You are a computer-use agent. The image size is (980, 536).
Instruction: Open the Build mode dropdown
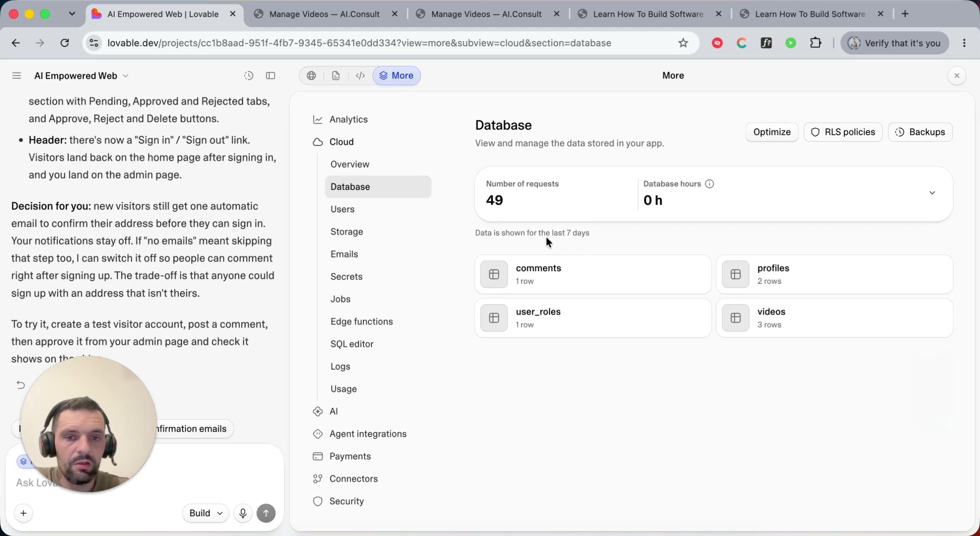tap(205, 513)
